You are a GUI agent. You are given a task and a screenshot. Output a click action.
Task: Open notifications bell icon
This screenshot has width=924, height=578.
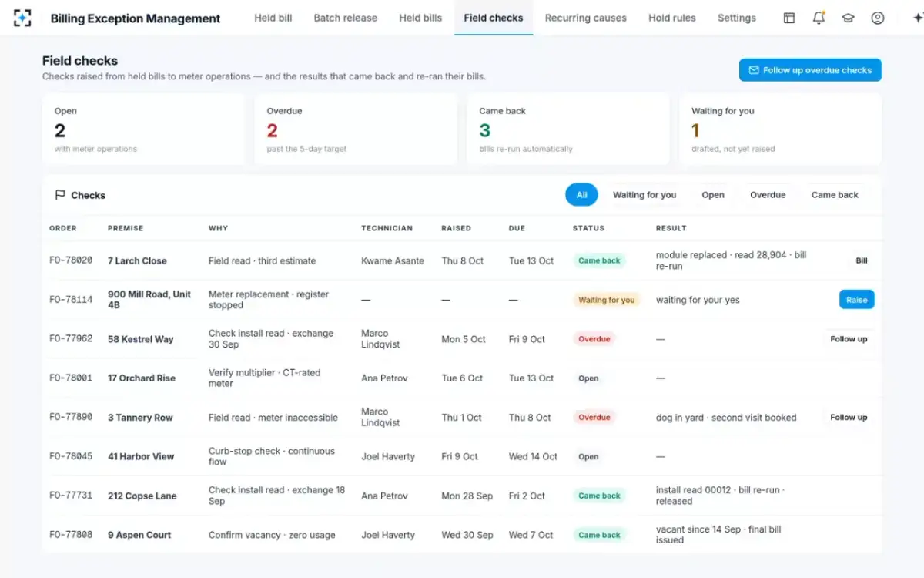tap(819, 18)
